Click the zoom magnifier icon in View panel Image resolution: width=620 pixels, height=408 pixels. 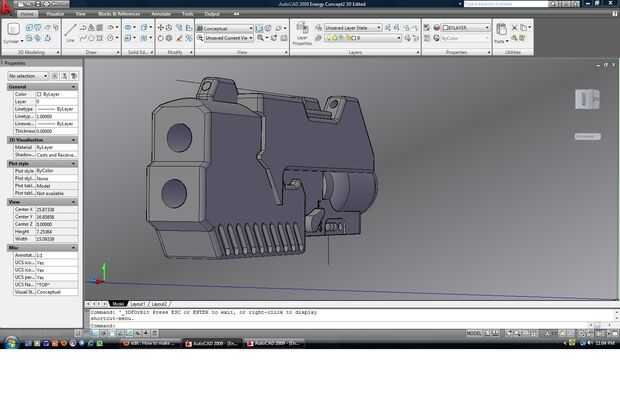click(x=260, y=38)
